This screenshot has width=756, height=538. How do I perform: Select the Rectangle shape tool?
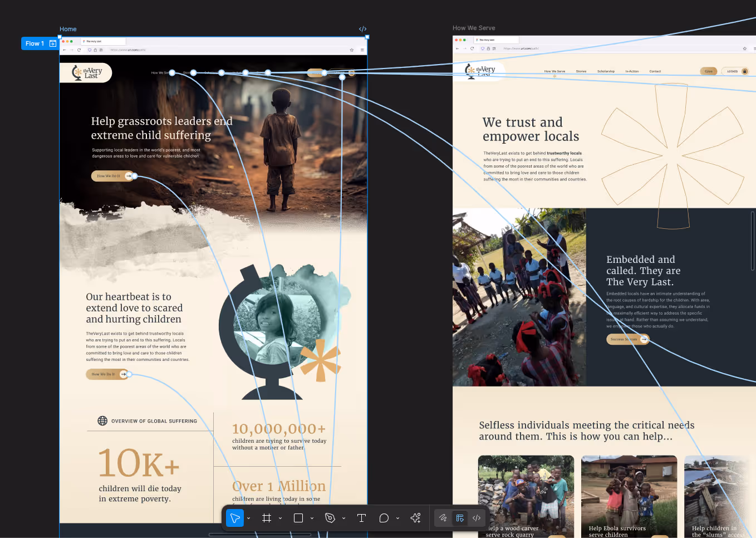(x=298, y=518)
